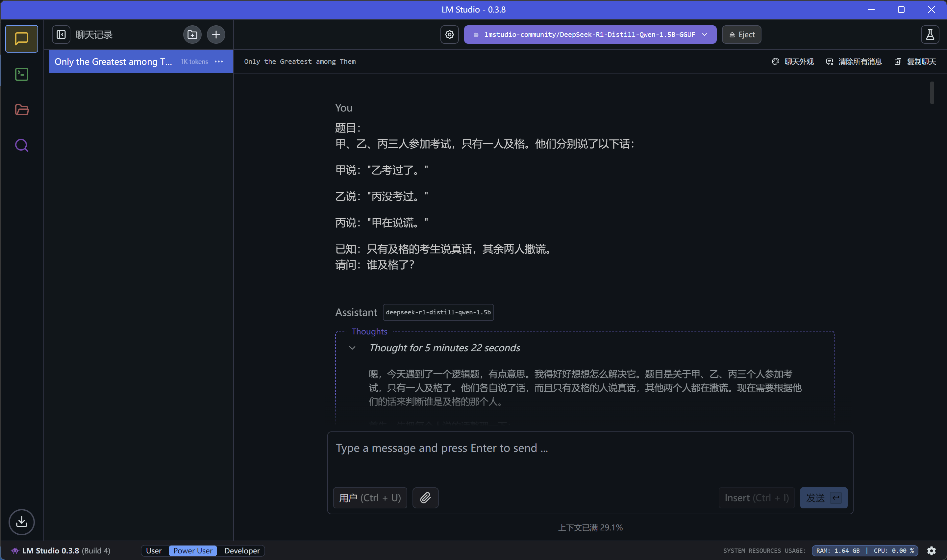The image size is (947, 560).
Task: Open the Discover search sidebar icon
Action: pos(21,145)
